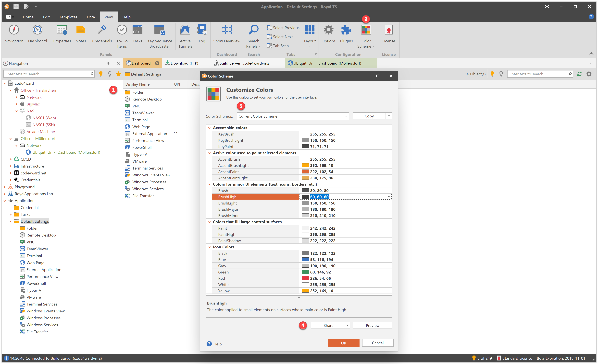This screenshot has height=364, width=598.
Task: Click Select Previous tab command
Action: coord(283,28)
